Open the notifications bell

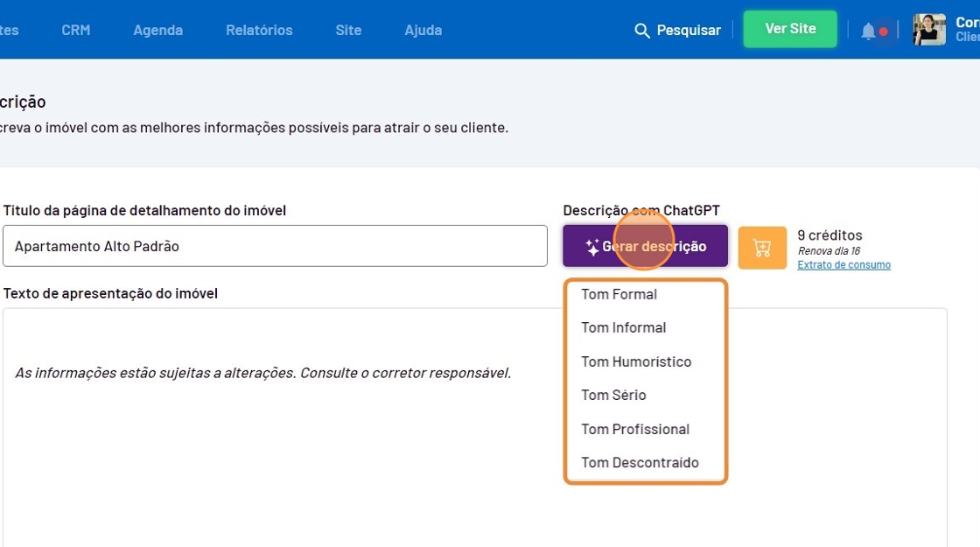[x=868, y=32]
